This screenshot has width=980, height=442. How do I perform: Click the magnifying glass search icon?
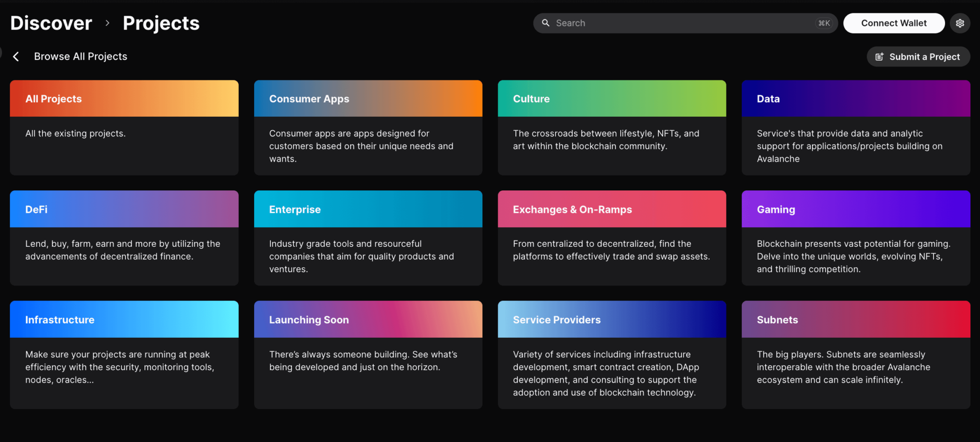546,23
